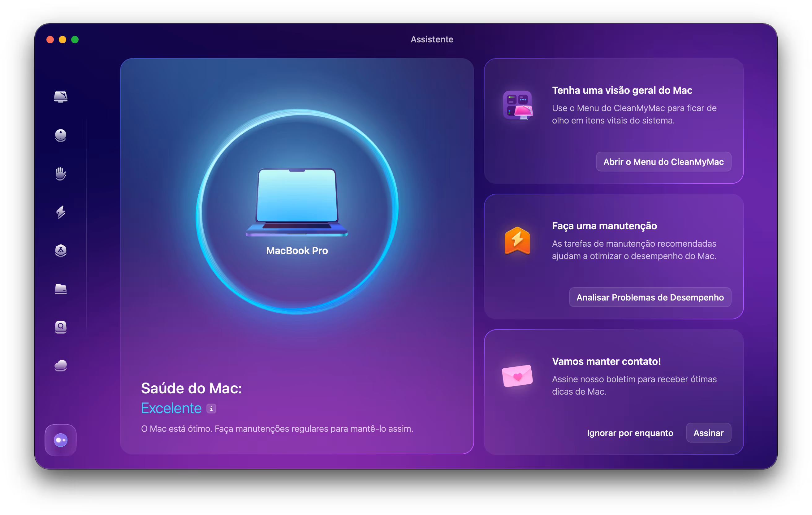Click the 'MacBook Pro' label

point(297,251)
